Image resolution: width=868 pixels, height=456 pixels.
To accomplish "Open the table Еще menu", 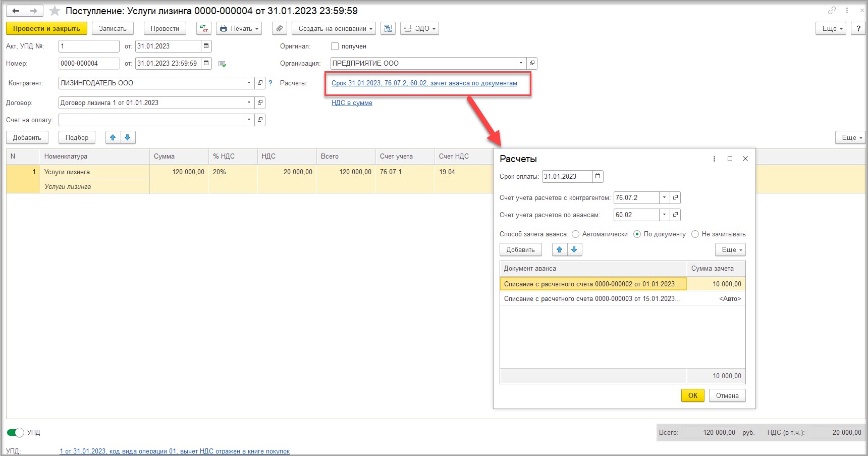I will click(850, 137).
